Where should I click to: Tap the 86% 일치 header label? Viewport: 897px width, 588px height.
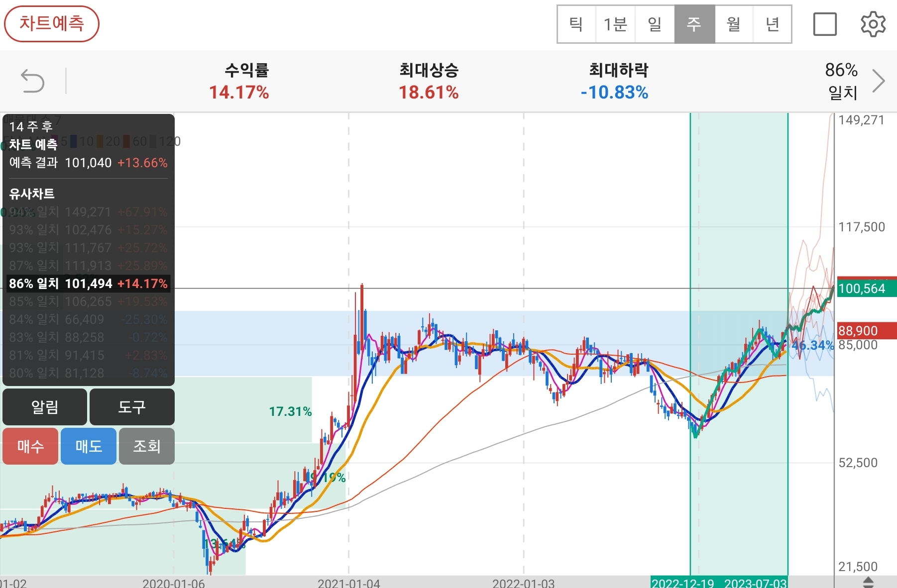pos(841,81)
